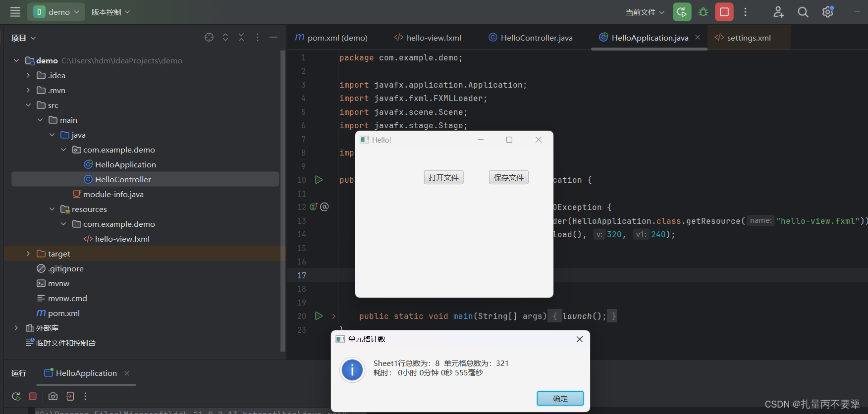
Task: Select HelloController in project tree
Action: coord(145,179)
